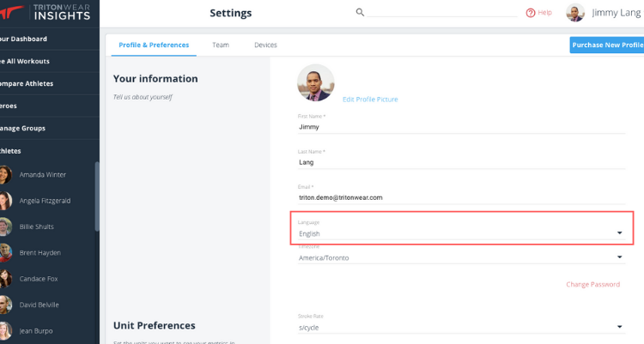Open See All Workouts in sidebar
The height and width of the screenshot is (344, 644).
pos(49,61)
